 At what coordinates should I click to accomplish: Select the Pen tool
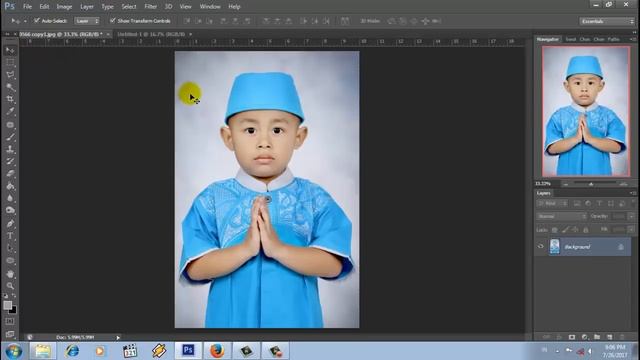point(10,224)
